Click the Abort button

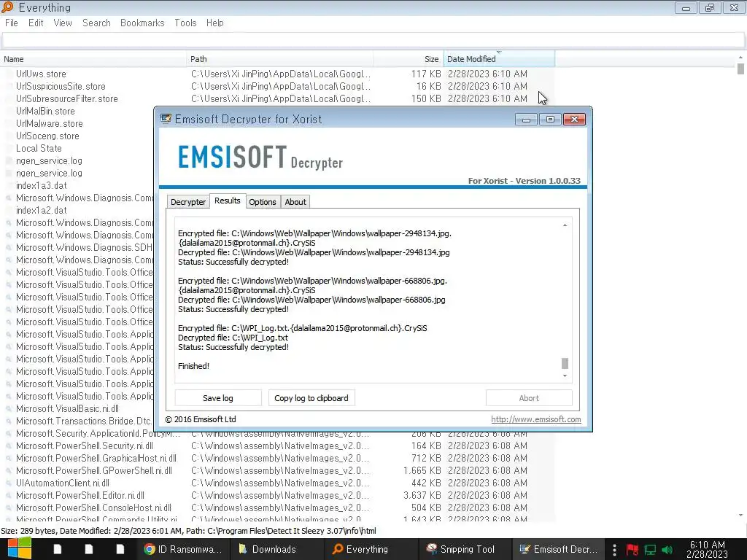pos(529,398)
